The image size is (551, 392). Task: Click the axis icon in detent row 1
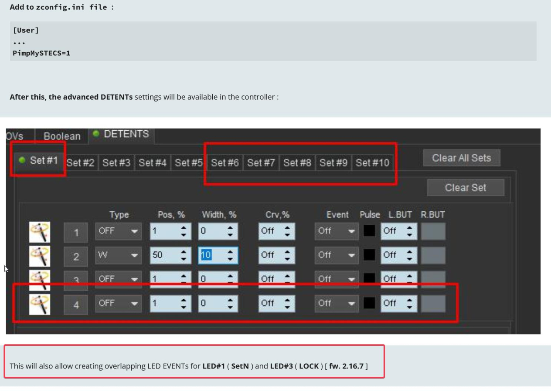coord(40,232)
